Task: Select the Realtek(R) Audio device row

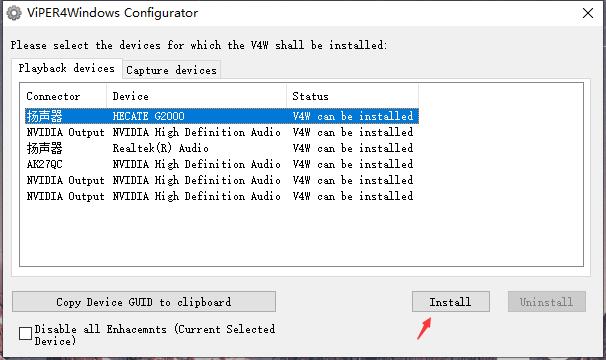Action: [x=222, y=148]
